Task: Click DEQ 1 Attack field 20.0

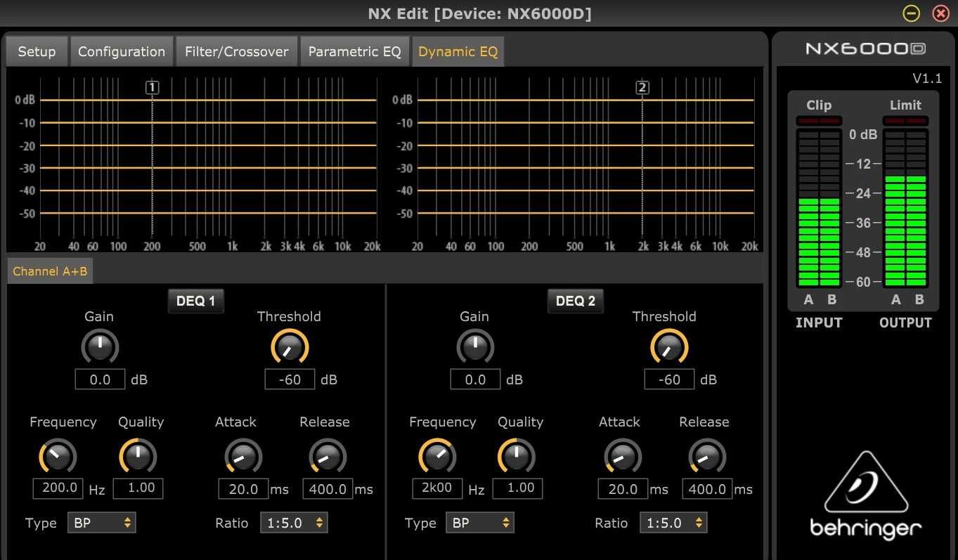Action: point(244,489)
